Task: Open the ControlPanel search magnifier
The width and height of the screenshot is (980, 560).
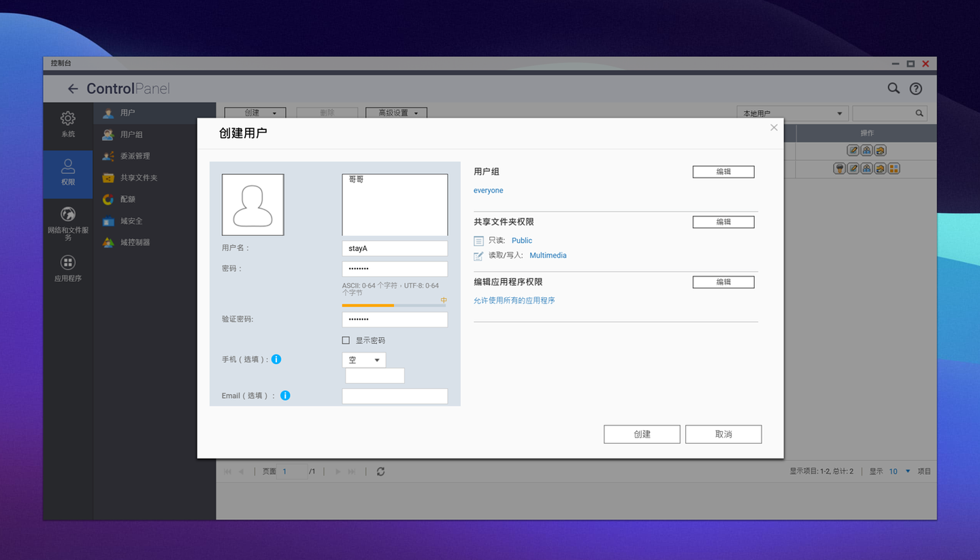Action: click(x=894, y=88)
